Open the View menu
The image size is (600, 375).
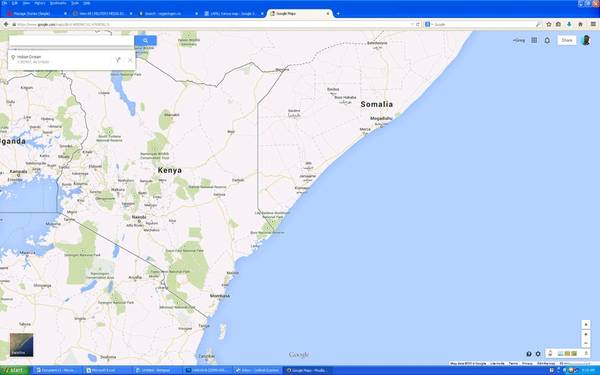tap(26, 3)
